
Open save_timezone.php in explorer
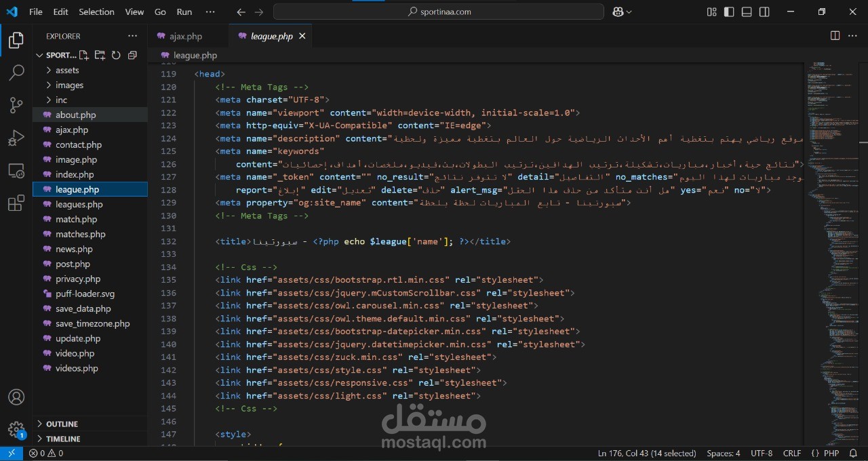point(90,323)
